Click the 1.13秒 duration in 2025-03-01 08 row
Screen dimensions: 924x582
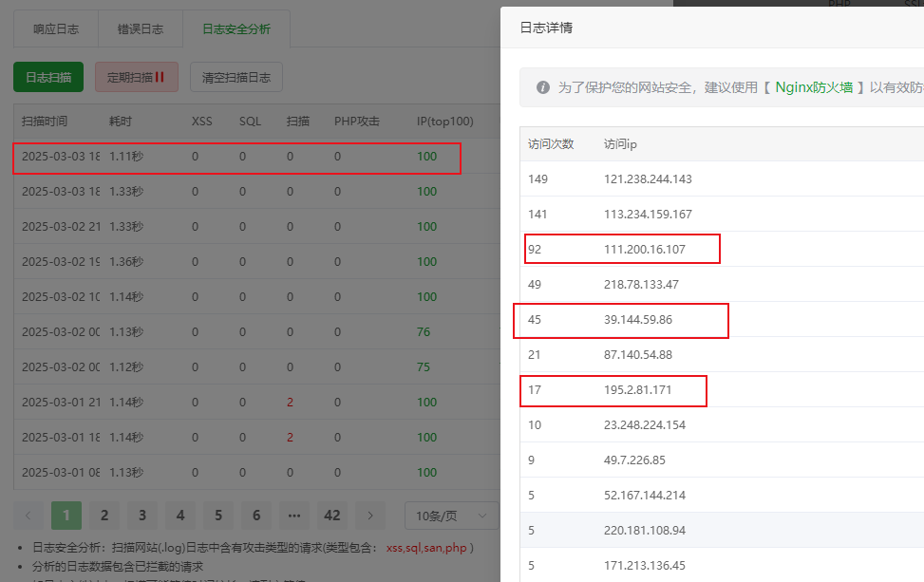pos(126,473)
